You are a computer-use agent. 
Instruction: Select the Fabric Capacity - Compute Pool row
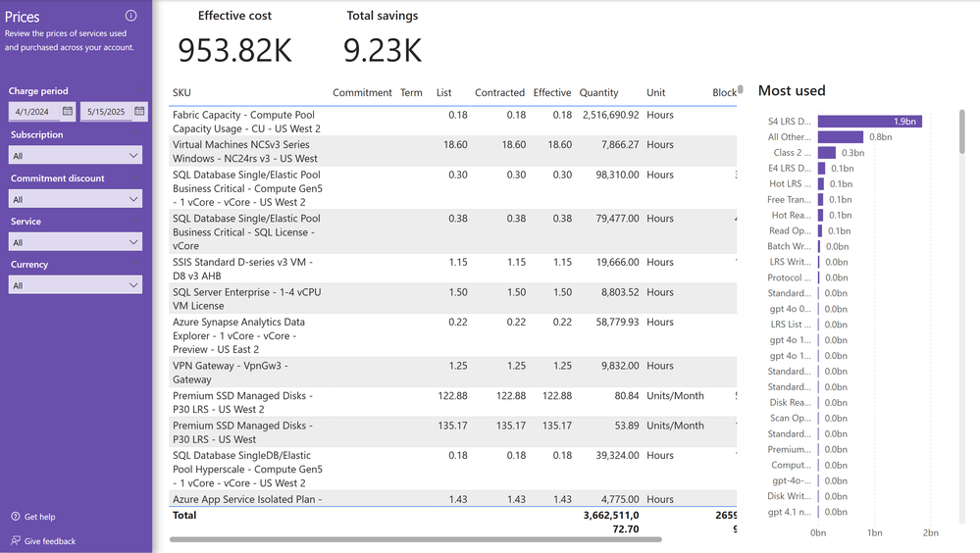(x=452, y=122)
